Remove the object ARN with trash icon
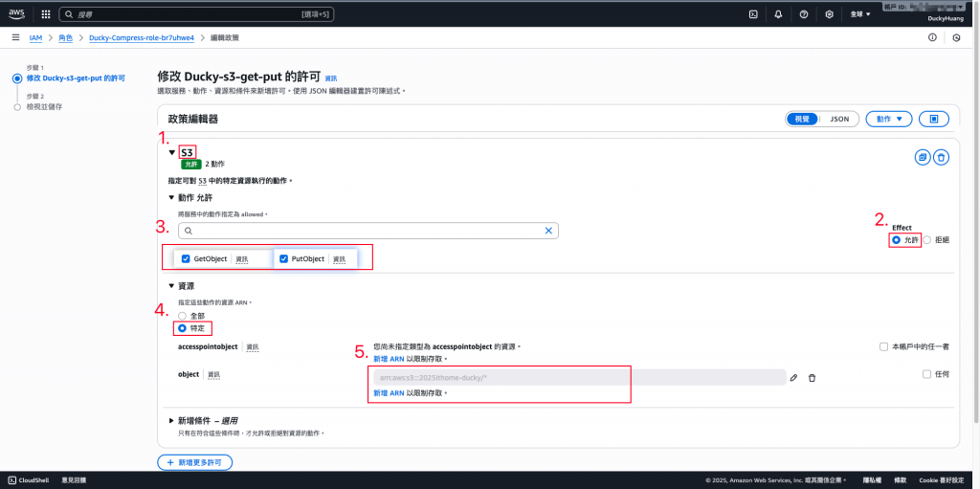Image resolution: width=980 pixels, height=489 pixels. coord(812,378)
